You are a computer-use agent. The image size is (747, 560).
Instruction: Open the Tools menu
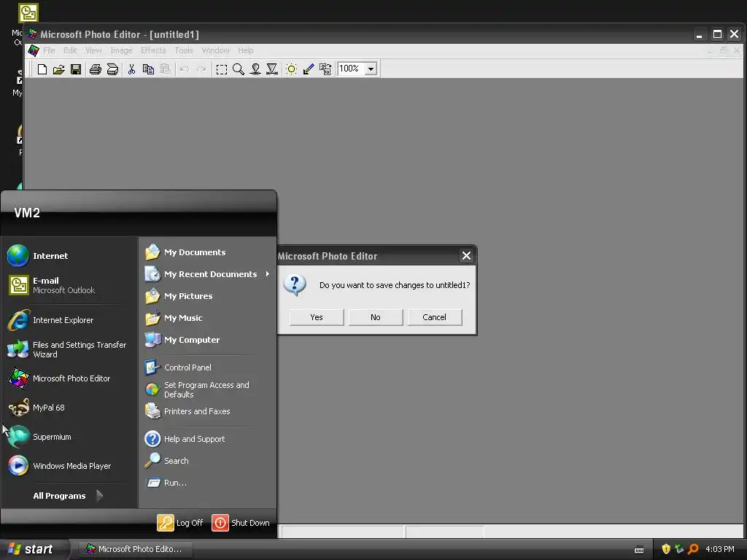tap(183, 50)
